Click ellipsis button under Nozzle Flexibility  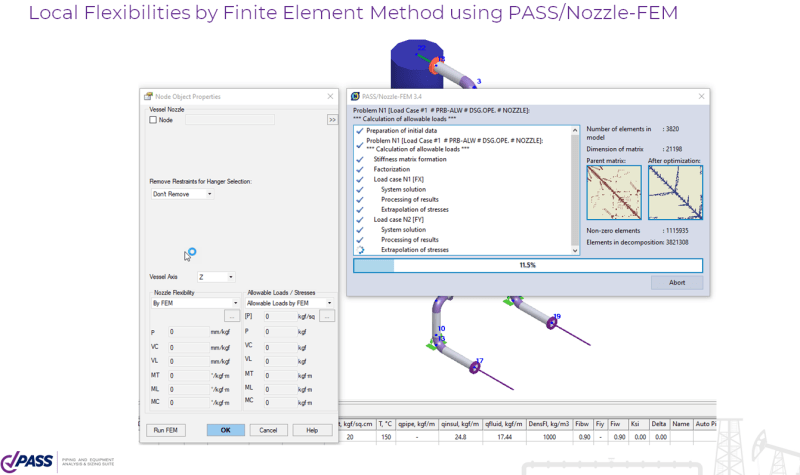[232, 316]
